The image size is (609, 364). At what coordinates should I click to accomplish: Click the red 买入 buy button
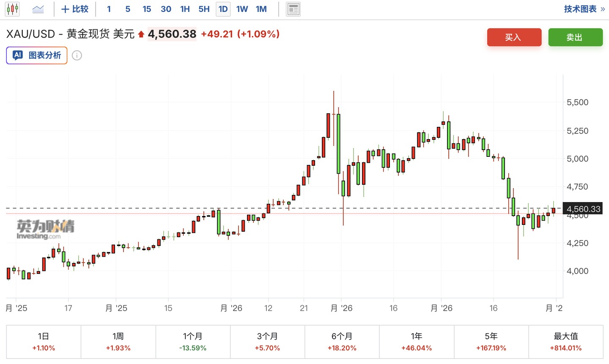(x=514, y=37)
